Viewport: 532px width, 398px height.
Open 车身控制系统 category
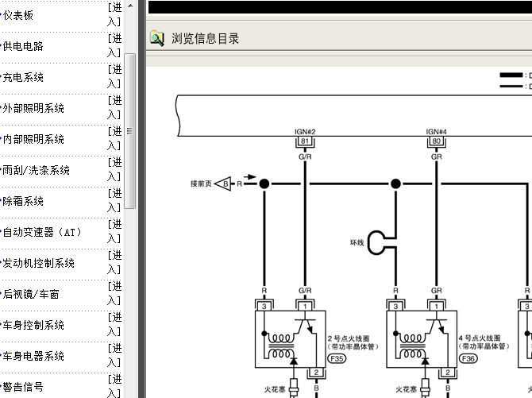[x=33, y=325]
